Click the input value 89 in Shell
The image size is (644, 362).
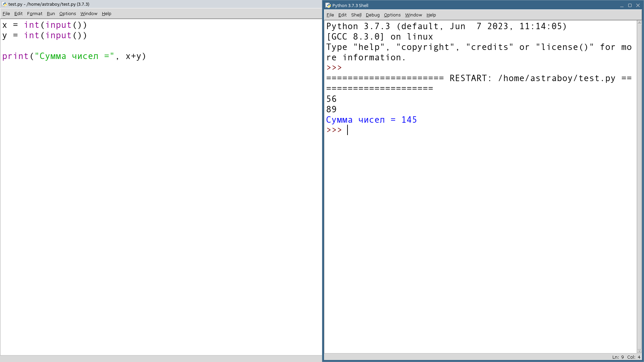(x=331, y=110)
